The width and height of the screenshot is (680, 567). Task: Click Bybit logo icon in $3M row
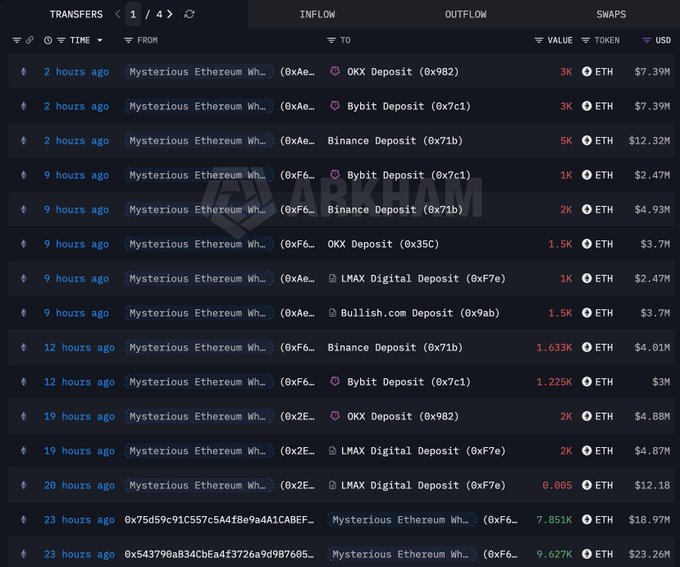tap(335, 381)
